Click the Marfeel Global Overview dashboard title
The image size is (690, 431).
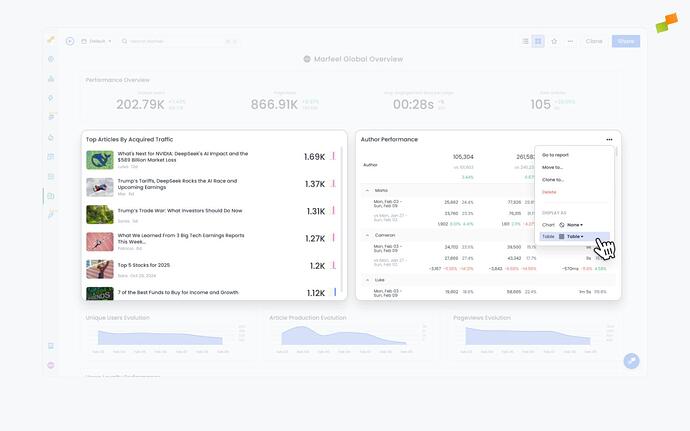coord(358,59)
